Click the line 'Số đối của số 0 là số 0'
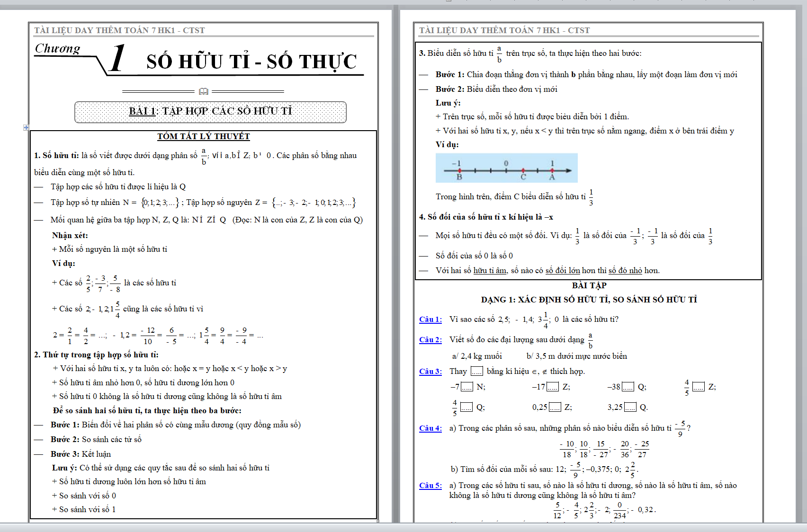Screen dimensions: 807x532 click(x=474, y=256)
